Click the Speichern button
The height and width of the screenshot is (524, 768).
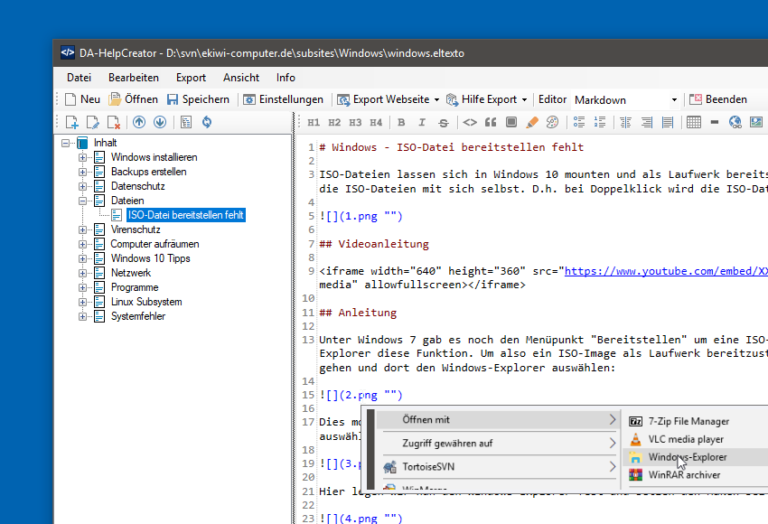pos(198,100)
